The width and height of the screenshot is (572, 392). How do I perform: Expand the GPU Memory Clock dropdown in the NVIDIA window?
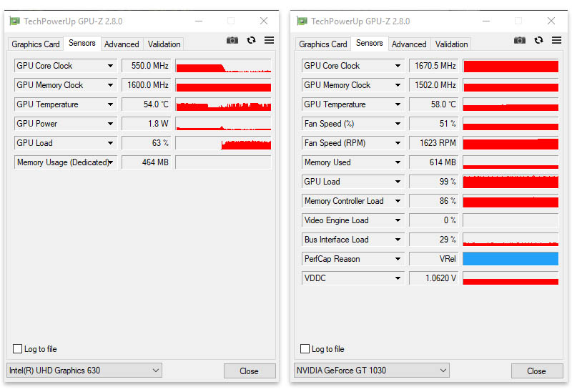click(x=398, y=85)
